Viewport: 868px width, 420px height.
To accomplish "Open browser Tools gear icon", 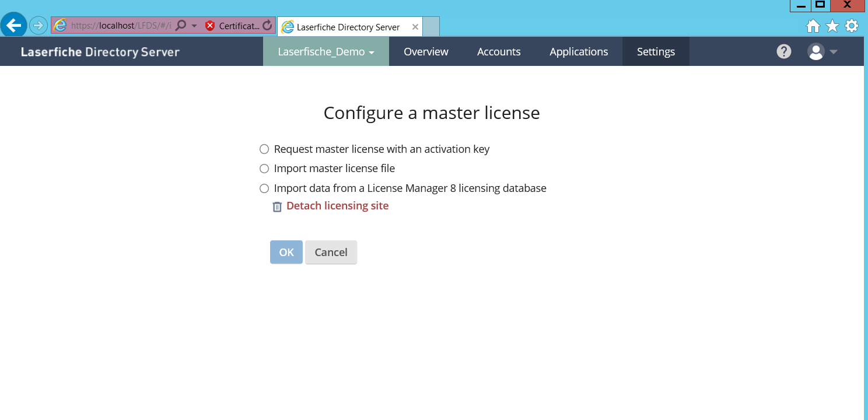I will pyautogui.click(x=852, y=26).
